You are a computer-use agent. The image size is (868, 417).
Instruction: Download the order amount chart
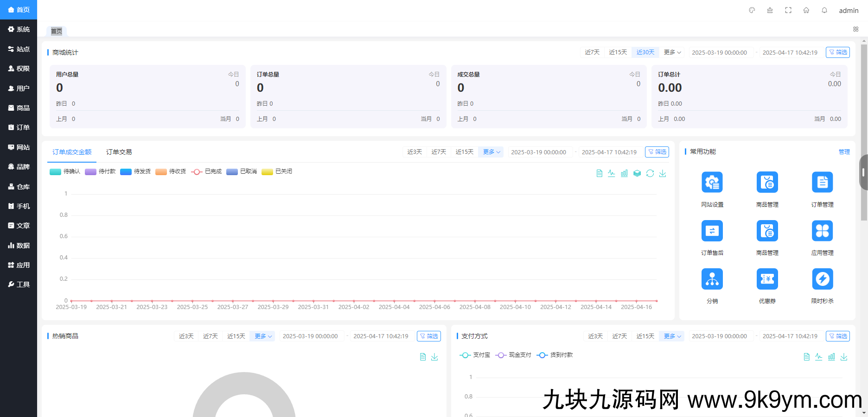click(663, 173)
